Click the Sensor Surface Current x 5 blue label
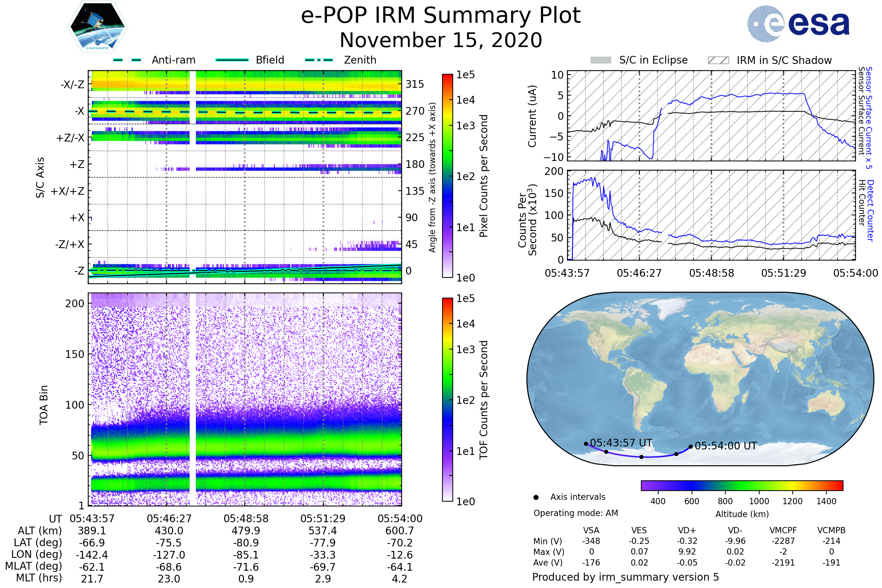882x588 pixels. tap(869, 118)
